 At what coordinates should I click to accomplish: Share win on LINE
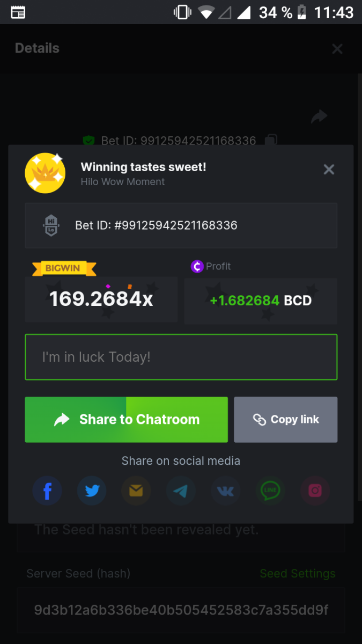270,491
